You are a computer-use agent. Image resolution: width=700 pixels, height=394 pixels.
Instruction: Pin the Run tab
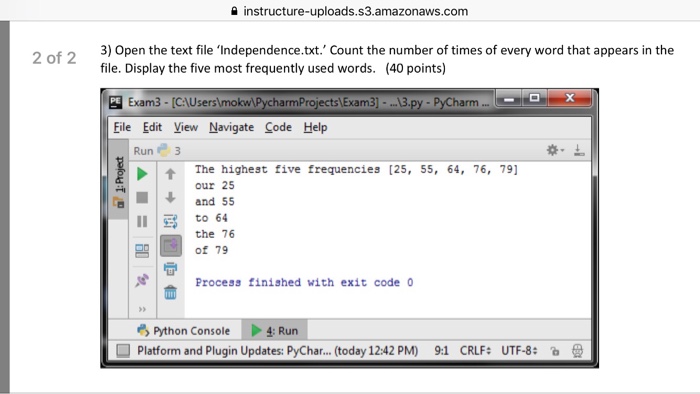click(142, 280)
